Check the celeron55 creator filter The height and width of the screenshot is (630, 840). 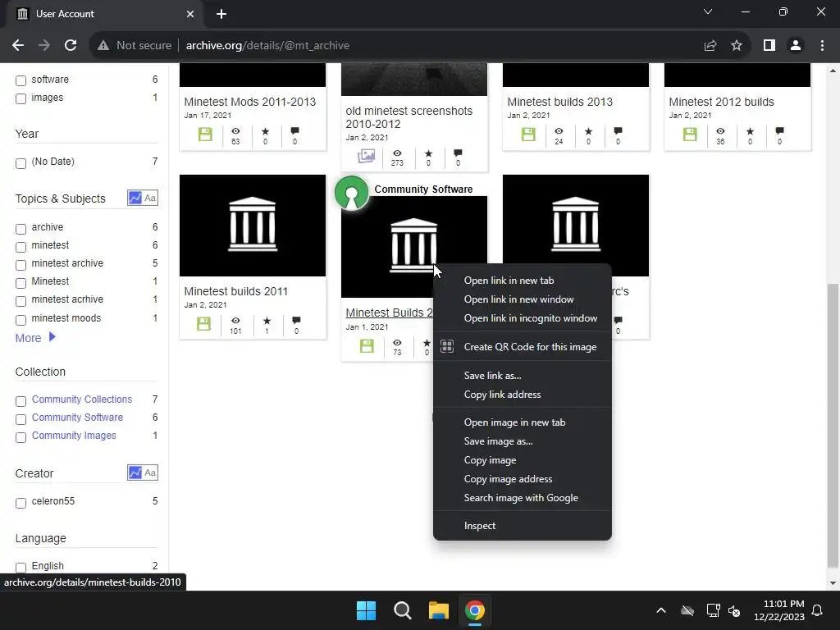(x=21, y=503)
